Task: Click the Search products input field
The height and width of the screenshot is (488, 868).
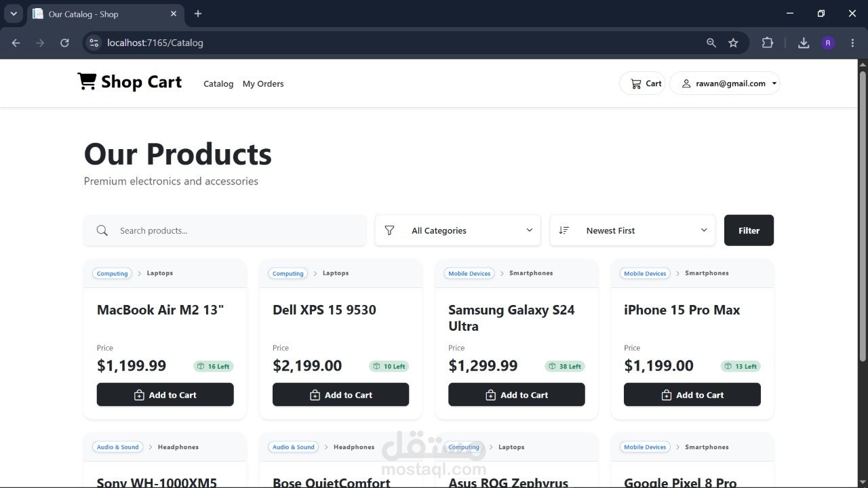Action: coord(225,230)
